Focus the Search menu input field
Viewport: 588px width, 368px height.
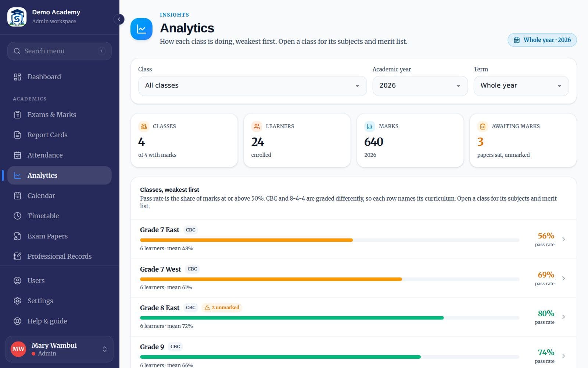pyautogui.click(x=60, y=51)
